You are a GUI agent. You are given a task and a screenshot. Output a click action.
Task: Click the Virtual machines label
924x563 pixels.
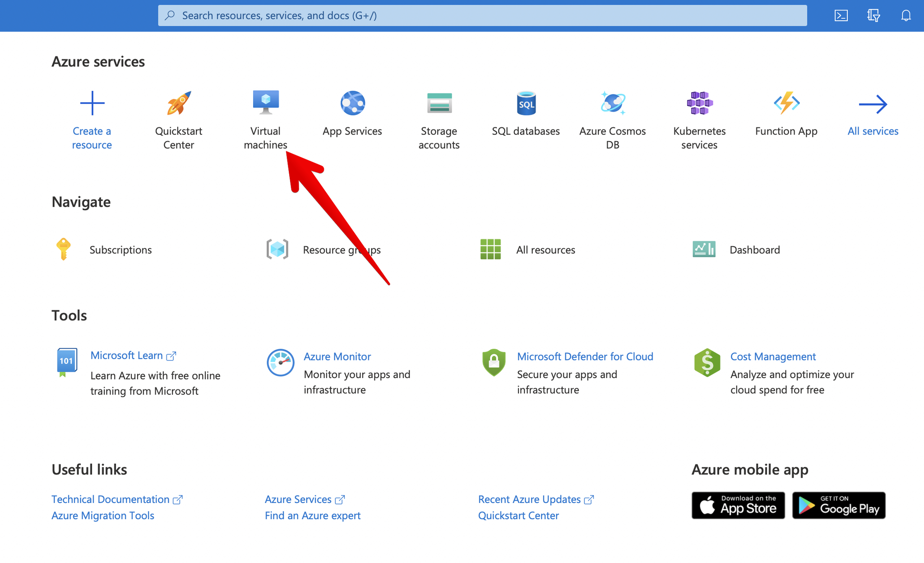pos(266,138)
